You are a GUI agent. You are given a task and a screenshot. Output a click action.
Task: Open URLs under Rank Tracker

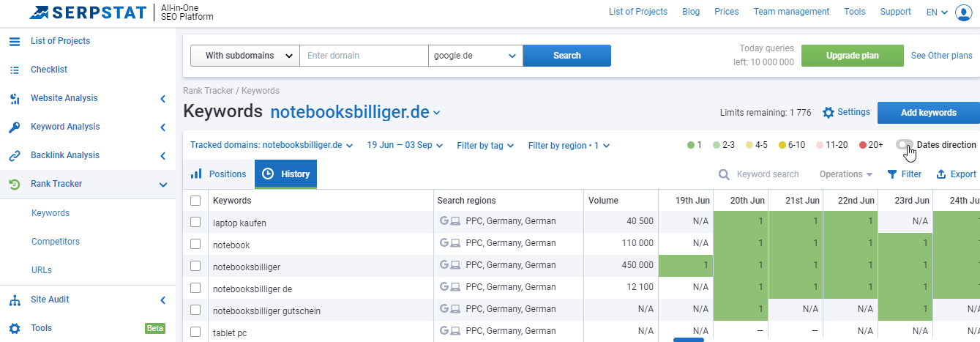42,270
